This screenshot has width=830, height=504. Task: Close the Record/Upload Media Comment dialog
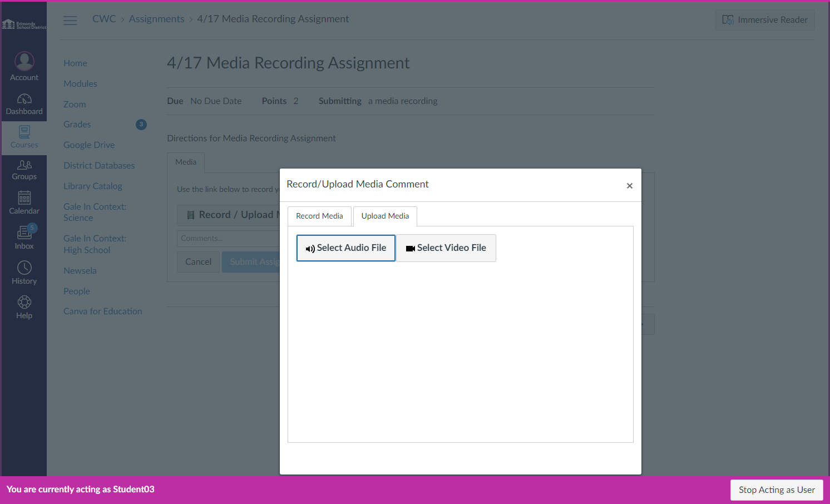coord(629,186)
